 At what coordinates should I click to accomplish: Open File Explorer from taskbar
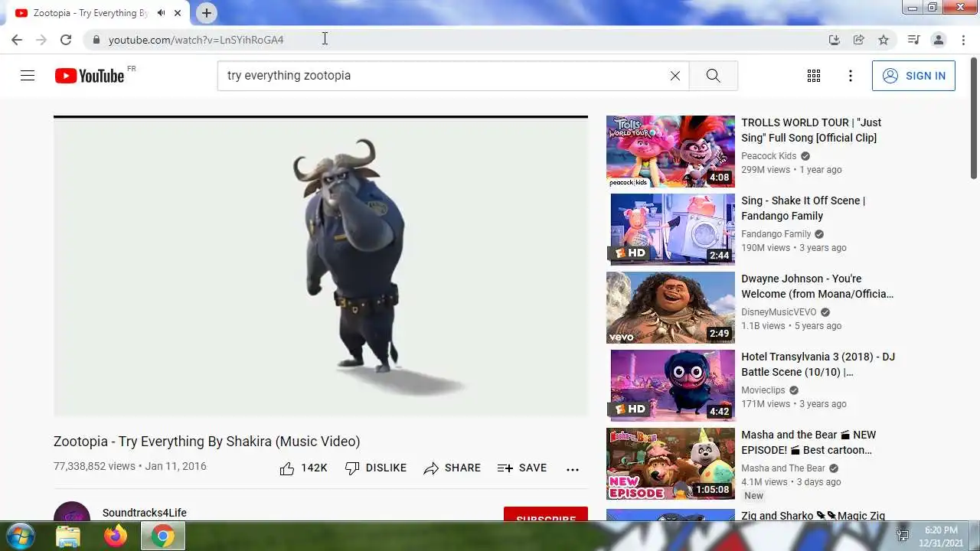click(68, 536)
